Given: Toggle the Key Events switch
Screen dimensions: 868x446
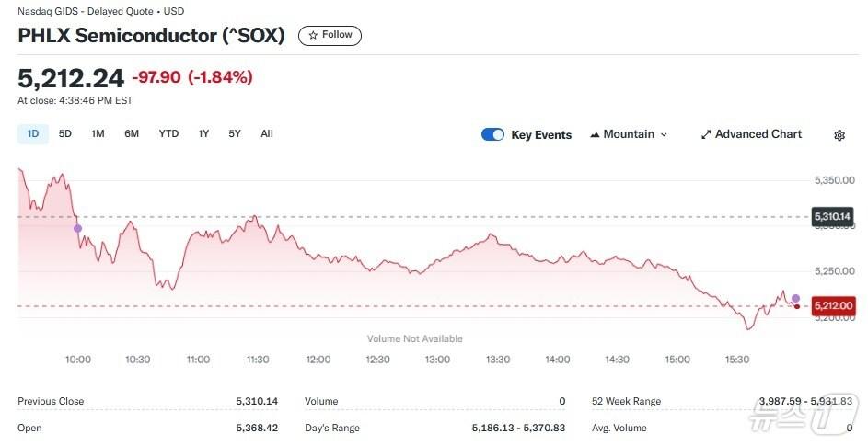Looking at the screenshot, I should (492, 134).
